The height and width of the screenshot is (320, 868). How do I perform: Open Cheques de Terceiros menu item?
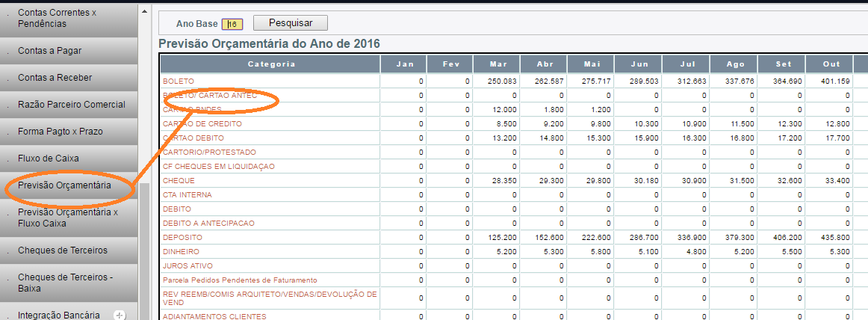coord(63,250)
